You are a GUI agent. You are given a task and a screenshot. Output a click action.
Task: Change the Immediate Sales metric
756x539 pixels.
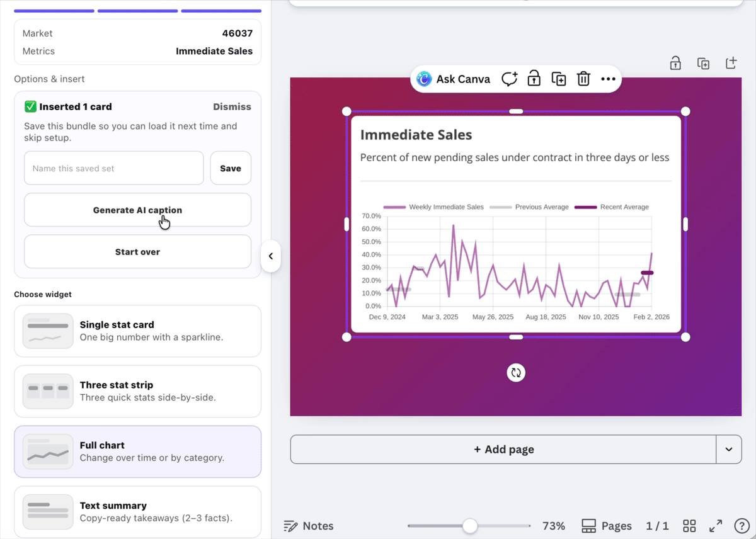(215, 51)
